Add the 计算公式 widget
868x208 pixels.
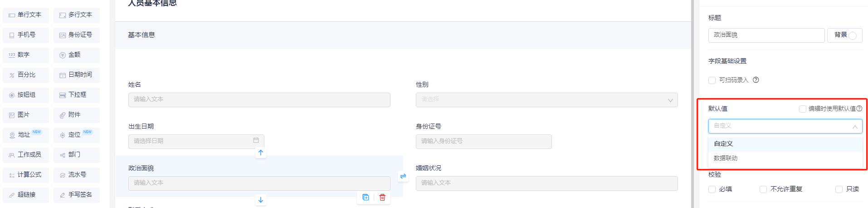25,175
